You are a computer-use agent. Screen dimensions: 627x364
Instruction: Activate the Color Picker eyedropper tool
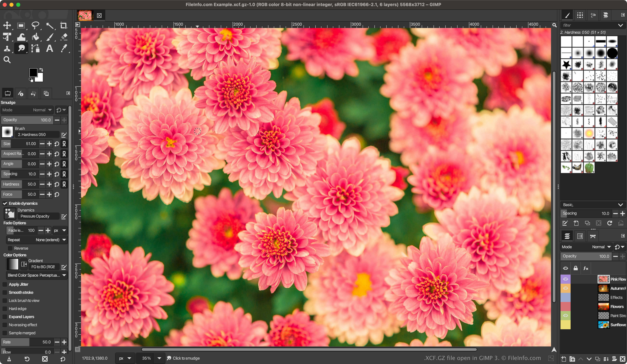coord(64,48)
